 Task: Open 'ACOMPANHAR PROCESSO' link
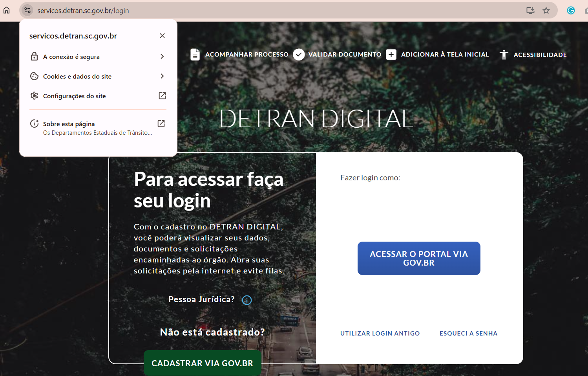pos(247,55)
